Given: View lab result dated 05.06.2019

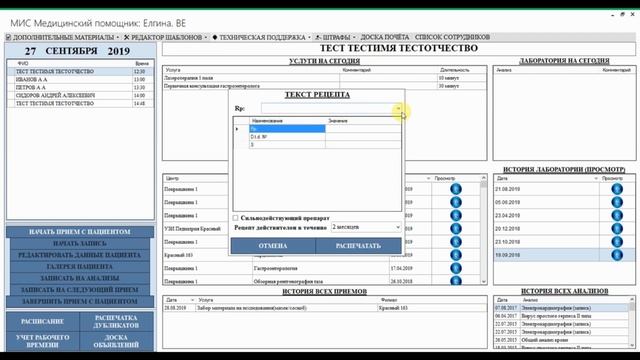Looking at the screenshot, I should [x=617, y=202].
